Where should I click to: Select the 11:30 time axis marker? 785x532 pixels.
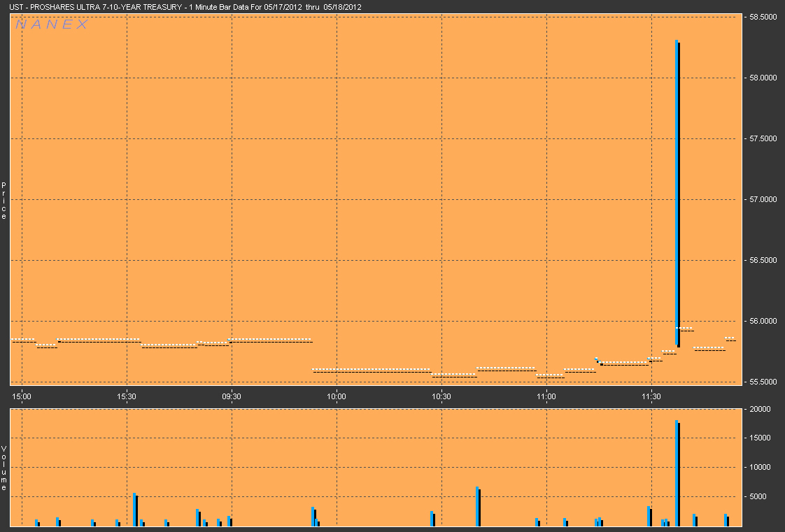651,396
